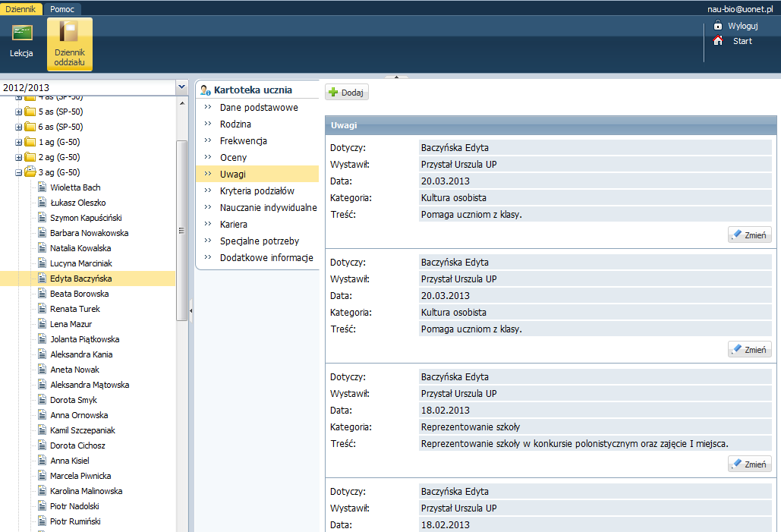Click document icon beside Barbara Nowakowska
The height and width of the screenshot is (532, 781).
click(43, 233)
